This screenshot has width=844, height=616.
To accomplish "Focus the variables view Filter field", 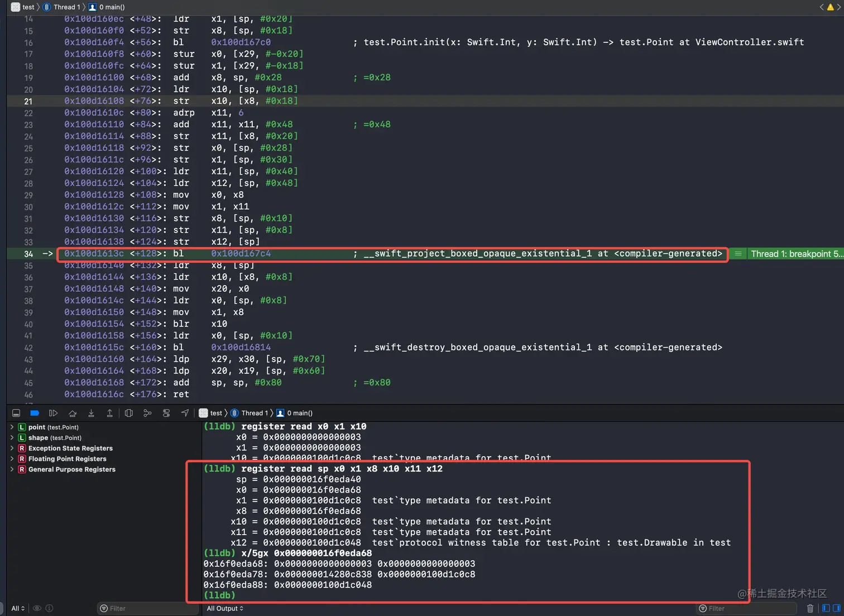I will 148,608.
